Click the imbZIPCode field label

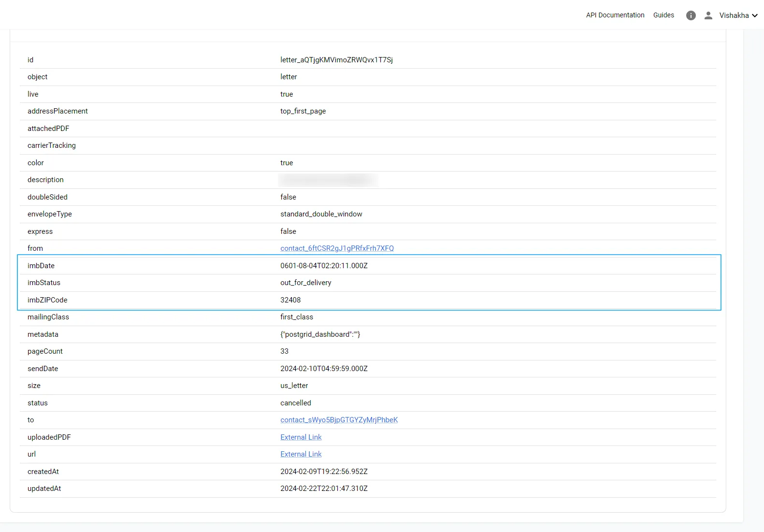coord(47,300)
